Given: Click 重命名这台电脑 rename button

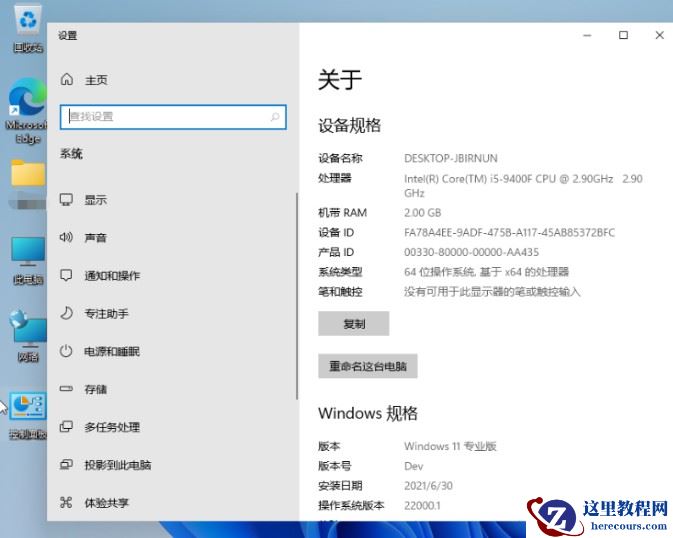Looking at the screenshot, I should 368,366.
